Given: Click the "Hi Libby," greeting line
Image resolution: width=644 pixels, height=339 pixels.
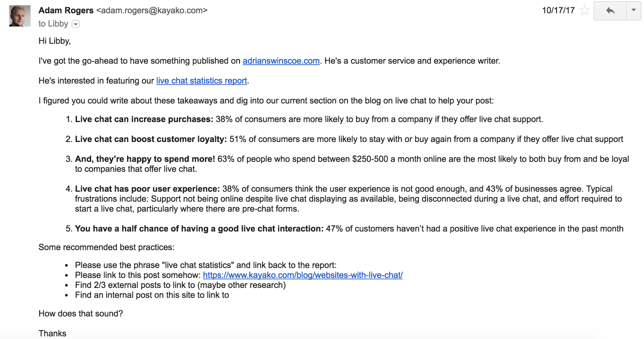Looking at the screenshot, I should (x=55, y=41).
